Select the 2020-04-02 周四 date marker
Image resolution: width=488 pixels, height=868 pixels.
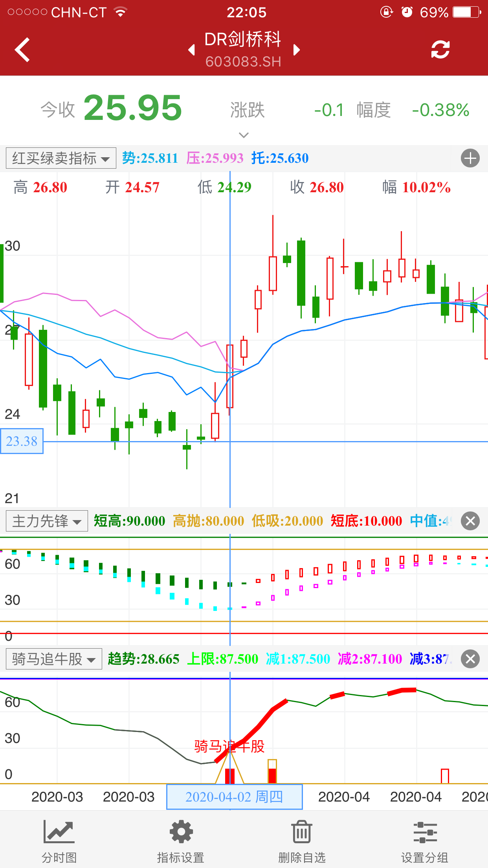pos(235,797)
